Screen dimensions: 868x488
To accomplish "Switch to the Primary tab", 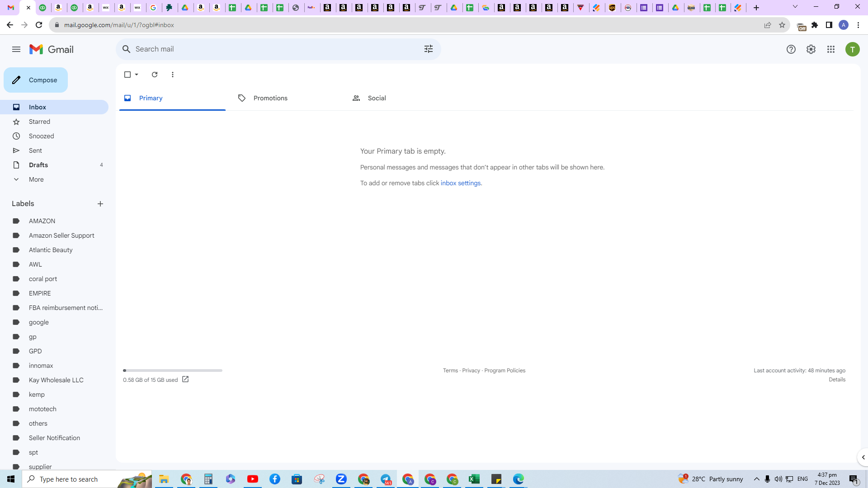I will coord(172,98).
